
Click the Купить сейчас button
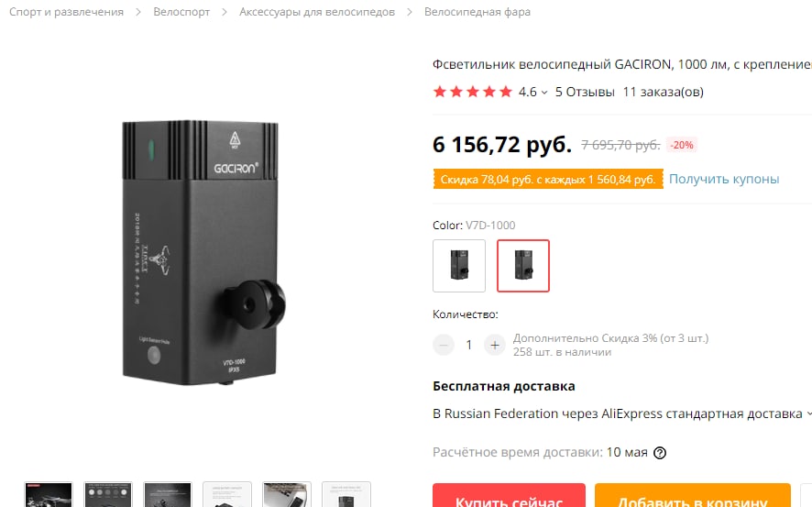pyautogui.click(x=509, y=496)
